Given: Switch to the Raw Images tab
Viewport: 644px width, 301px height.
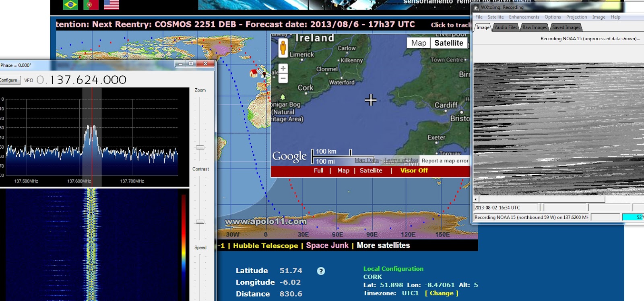Looking at the screenshot, I should [535, 27].
